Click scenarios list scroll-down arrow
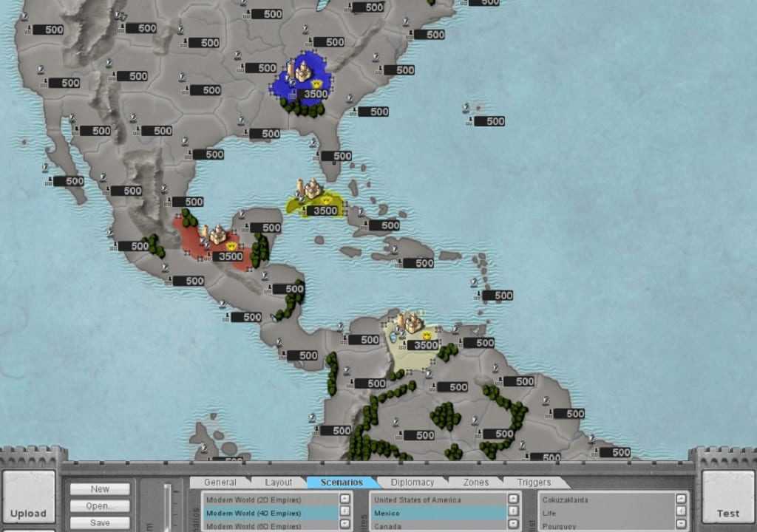Screen dimensions: 757x532 pyautogui.click(x=345, y=523)
